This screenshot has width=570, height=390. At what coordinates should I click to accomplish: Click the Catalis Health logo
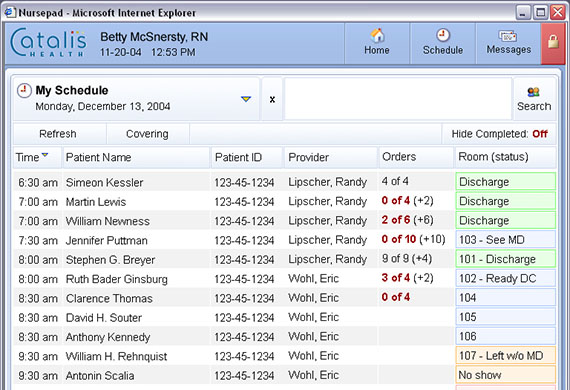[48, 43]
